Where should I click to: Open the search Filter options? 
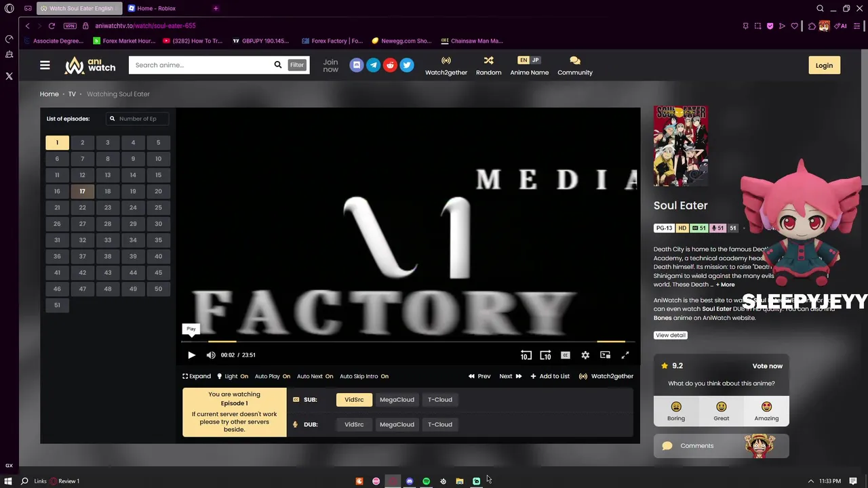[x=297, y=65]
